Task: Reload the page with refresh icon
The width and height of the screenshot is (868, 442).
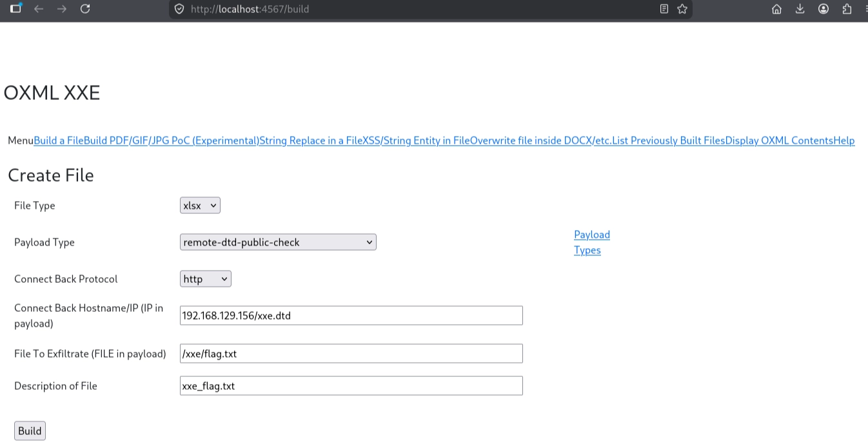Action: [85, 9]
